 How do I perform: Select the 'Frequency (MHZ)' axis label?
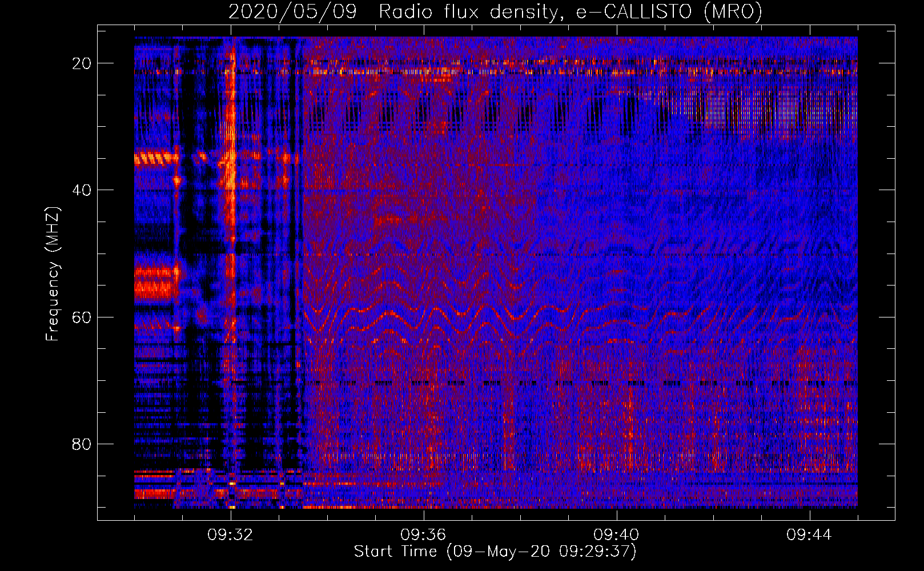53,274
